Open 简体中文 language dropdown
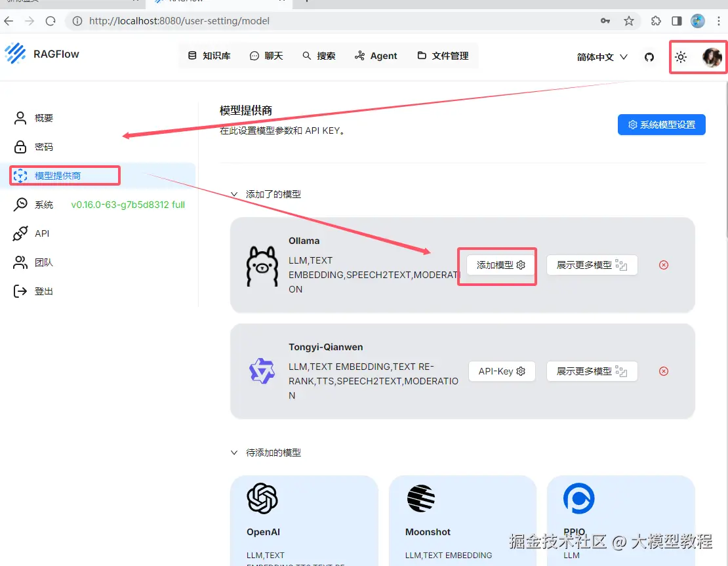 pyautogui.click(x=602, y=57)
